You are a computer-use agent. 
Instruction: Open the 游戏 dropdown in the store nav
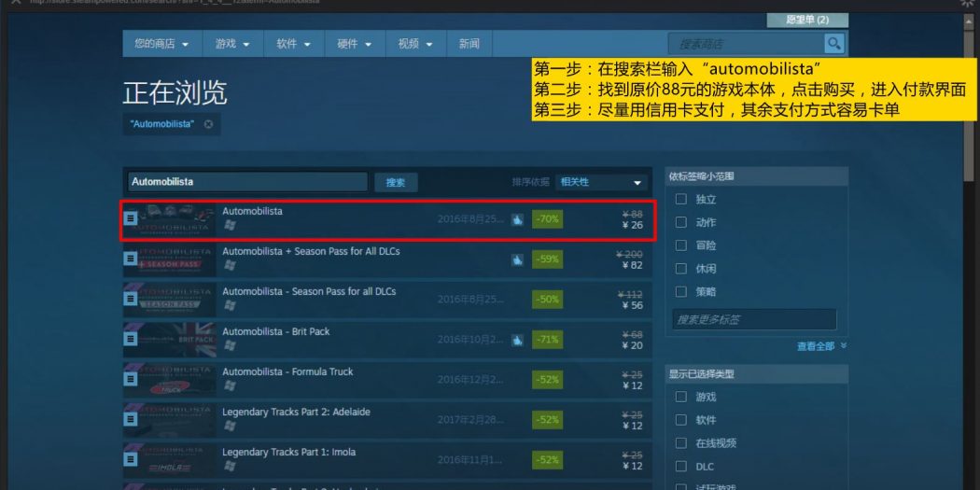point(232,44)
